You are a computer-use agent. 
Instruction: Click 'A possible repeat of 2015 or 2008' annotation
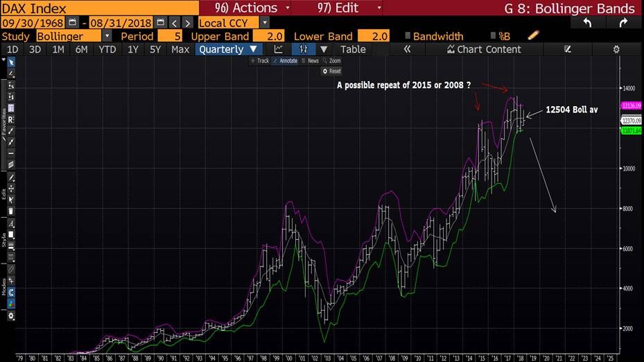coord(403,85)
